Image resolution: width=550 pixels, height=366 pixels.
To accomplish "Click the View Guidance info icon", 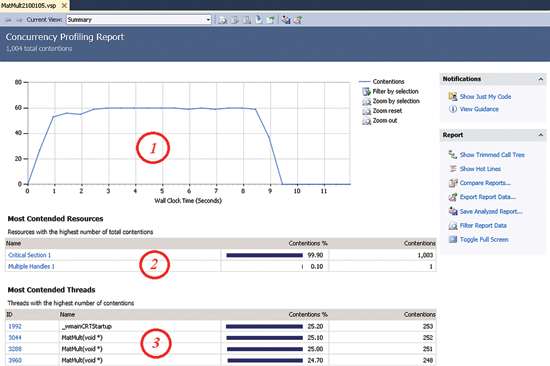I will (453, 109).
